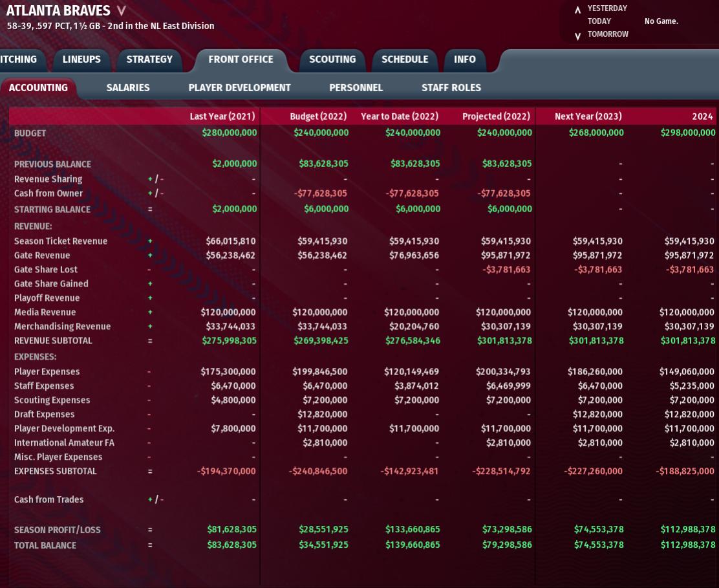This screenshot has width=719, height=588.
Task: Select the Revenue Subtotal row label
Action: (x=53, y=340)
